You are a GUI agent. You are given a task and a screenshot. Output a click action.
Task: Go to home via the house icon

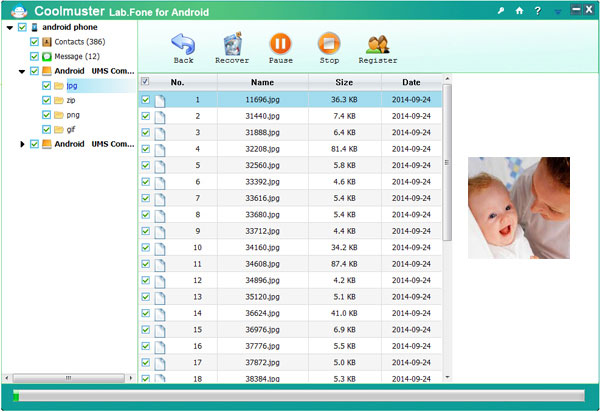tap(519, 10)
